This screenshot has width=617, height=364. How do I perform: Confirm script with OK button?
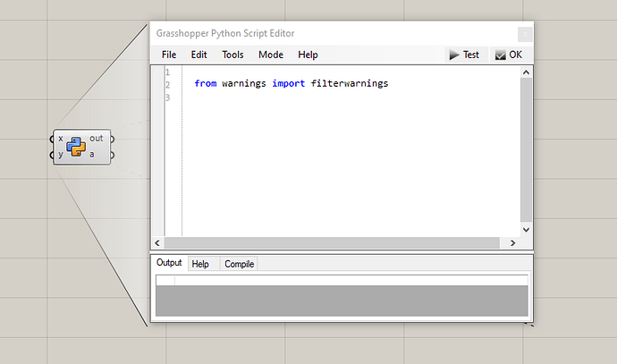[509, 55]
